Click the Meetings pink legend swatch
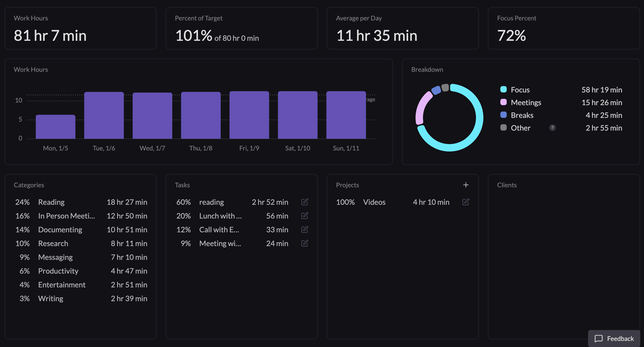 point(503,102)
